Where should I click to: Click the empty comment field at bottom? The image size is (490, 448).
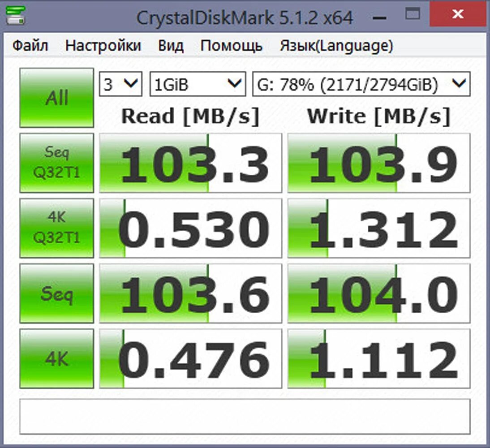tap(245, 417)
